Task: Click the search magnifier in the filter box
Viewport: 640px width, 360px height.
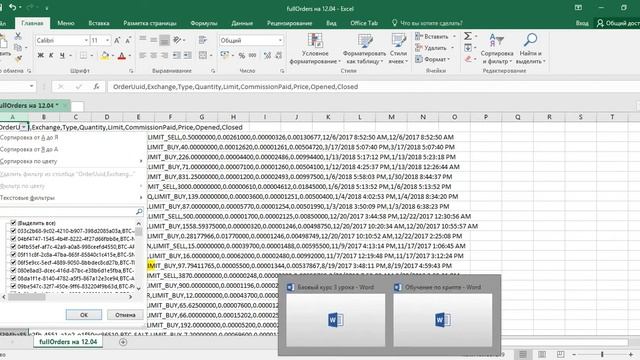Action: tap(139, 211)
